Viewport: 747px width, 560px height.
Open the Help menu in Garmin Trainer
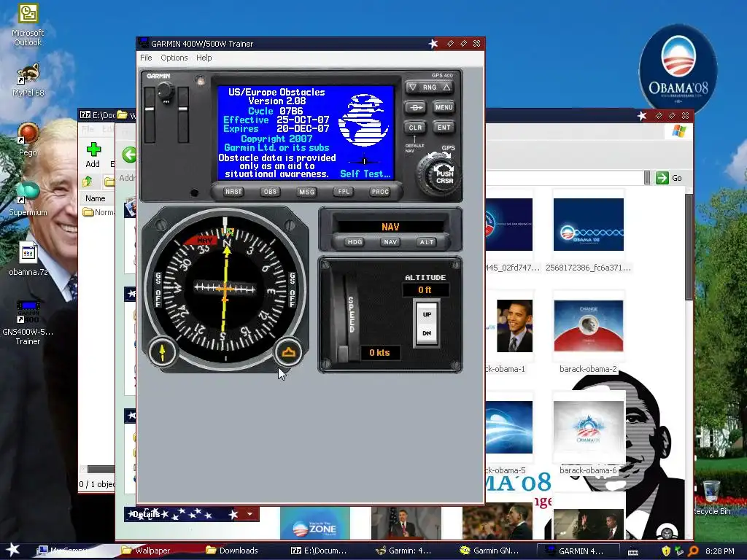click(x=204, y=58)
